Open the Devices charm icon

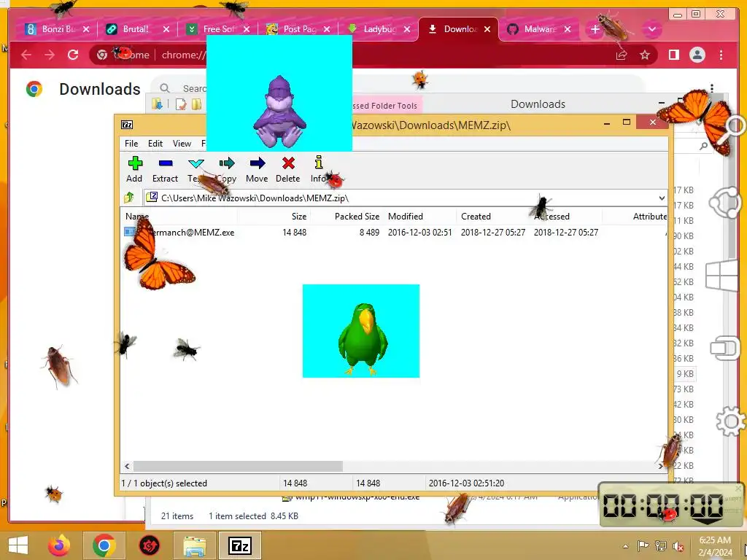coord(725,348)
